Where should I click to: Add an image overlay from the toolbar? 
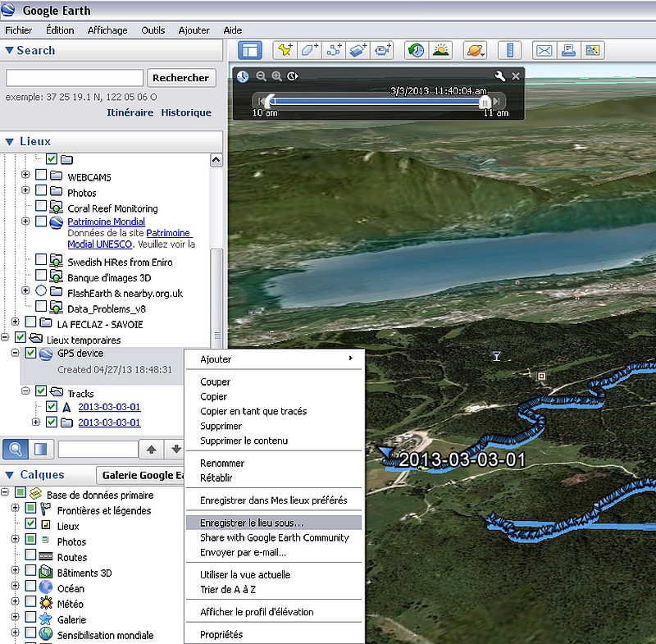[x=358, y=51]
